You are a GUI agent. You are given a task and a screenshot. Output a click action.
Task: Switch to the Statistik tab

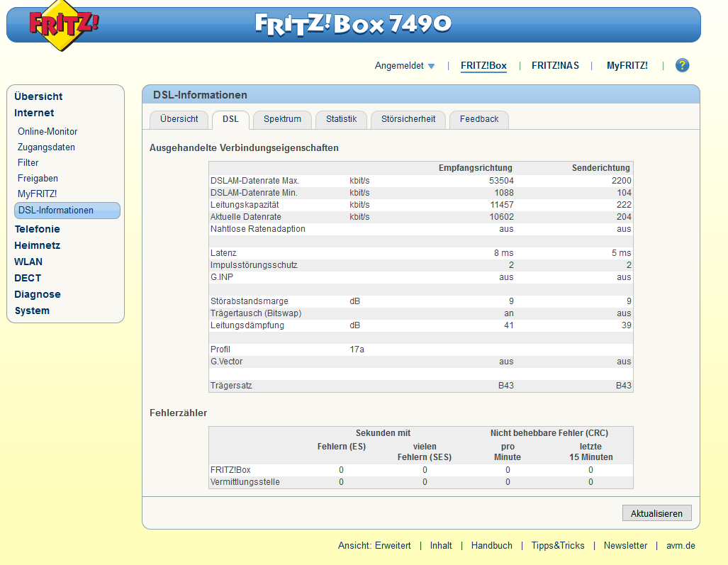(x=341, y=119)
